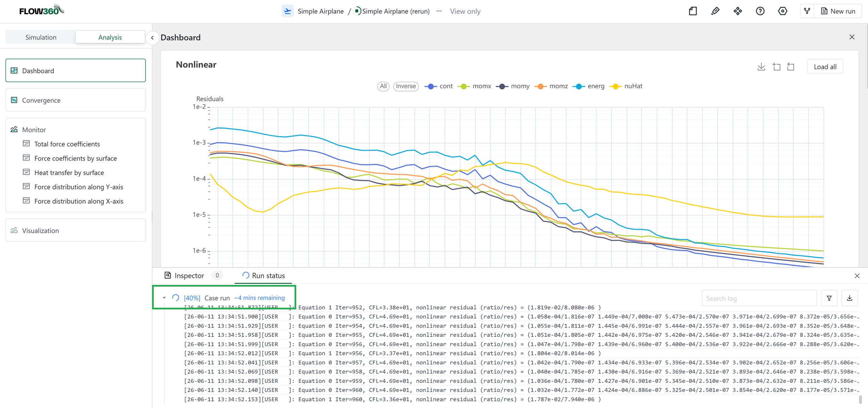Click the Simple Airplane project plane icon

tap(287, 11)
